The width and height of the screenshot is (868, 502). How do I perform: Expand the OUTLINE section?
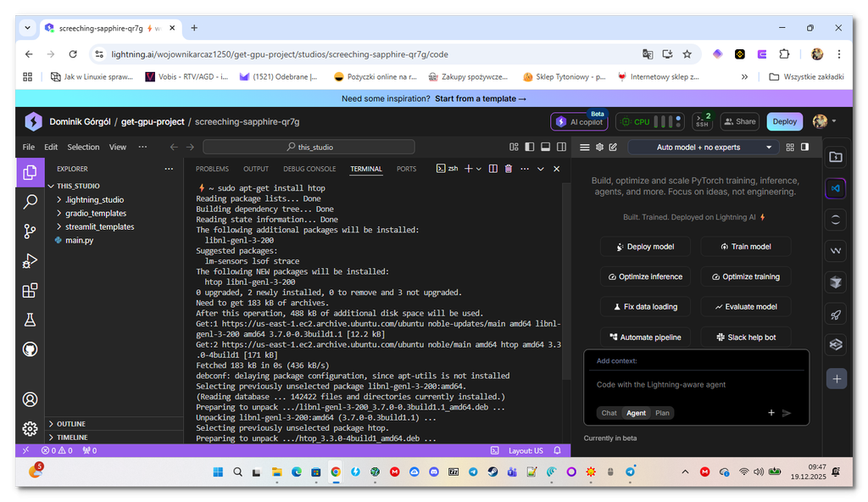click(70, 424)
